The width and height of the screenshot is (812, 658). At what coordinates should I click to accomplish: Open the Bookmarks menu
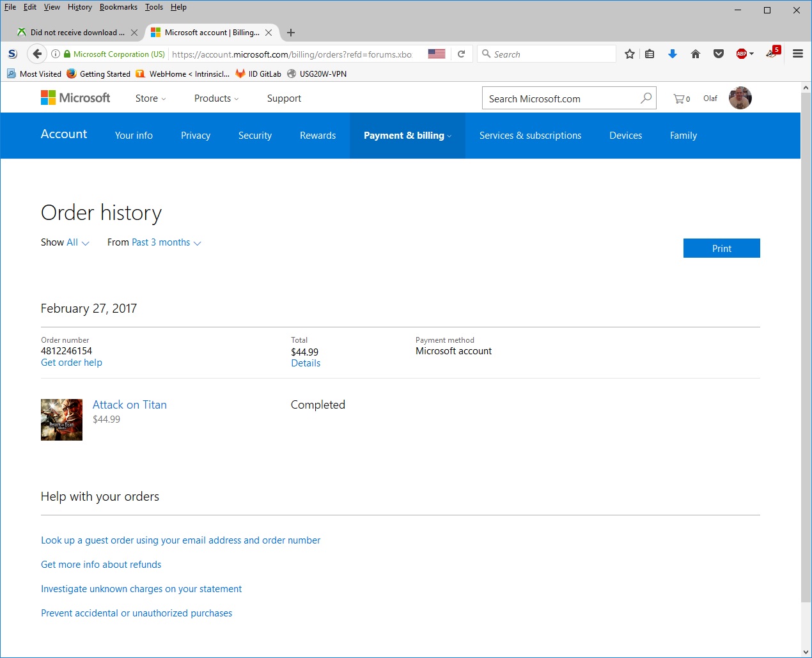click(x=118, y=7)
